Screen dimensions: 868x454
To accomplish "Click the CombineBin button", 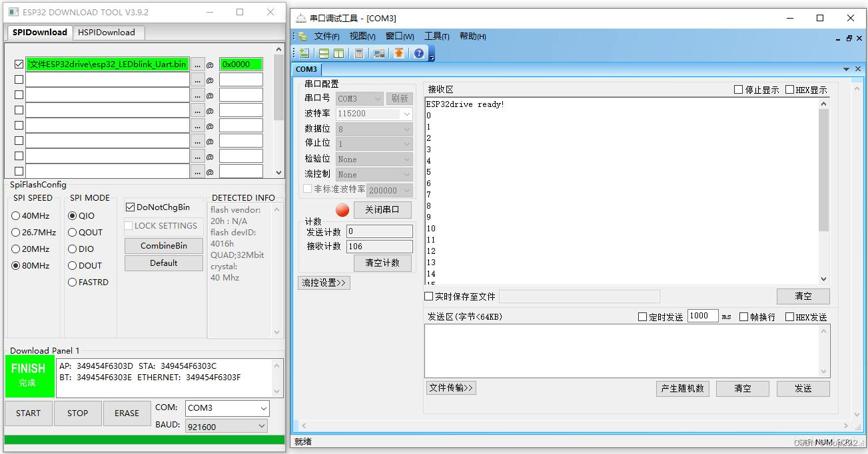I will click(x=164, y=246).
